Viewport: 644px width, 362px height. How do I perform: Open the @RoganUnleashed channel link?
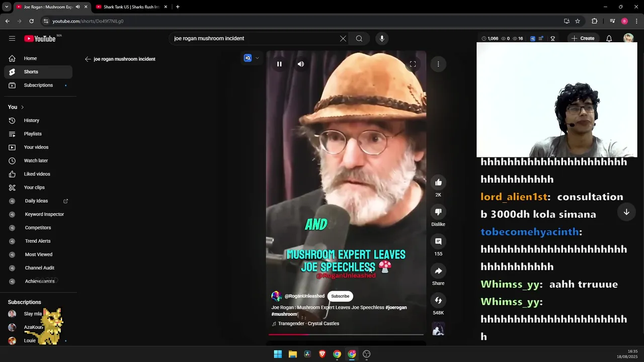tap(304, 296)
